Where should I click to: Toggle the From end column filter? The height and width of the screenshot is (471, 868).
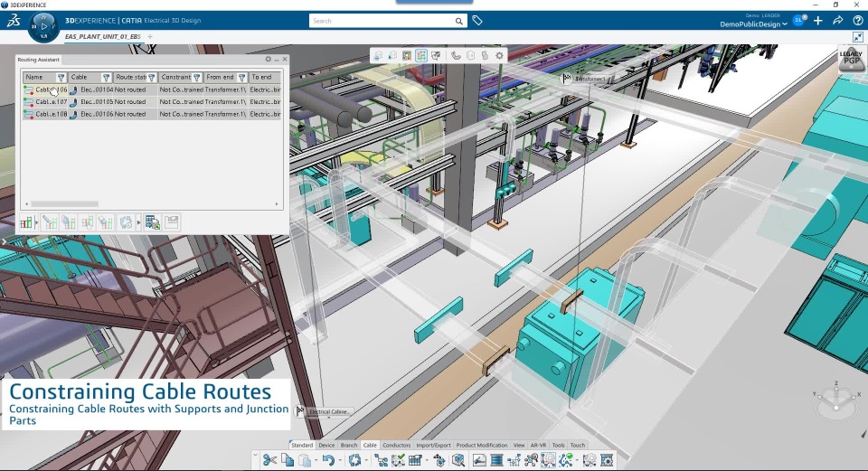click(242, 78)
